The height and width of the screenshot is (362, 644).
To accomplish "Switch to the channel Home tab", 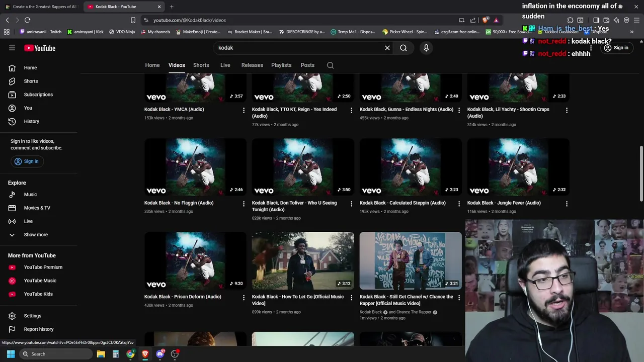I will click(x=152, y=65).
